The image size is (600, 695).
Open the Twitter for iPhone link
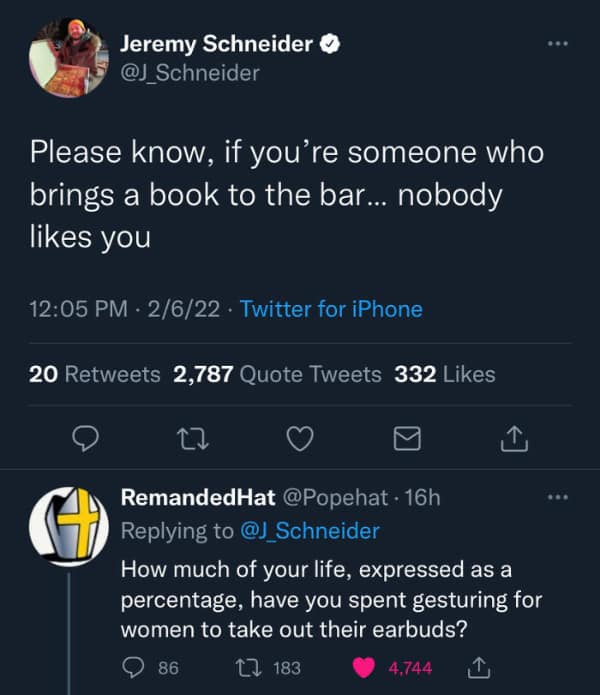pos(331,309)
